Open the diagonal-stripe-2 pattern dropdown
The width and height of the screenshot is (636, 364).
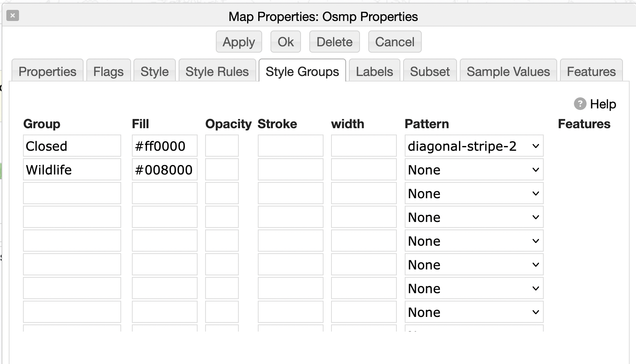point(474,146)
